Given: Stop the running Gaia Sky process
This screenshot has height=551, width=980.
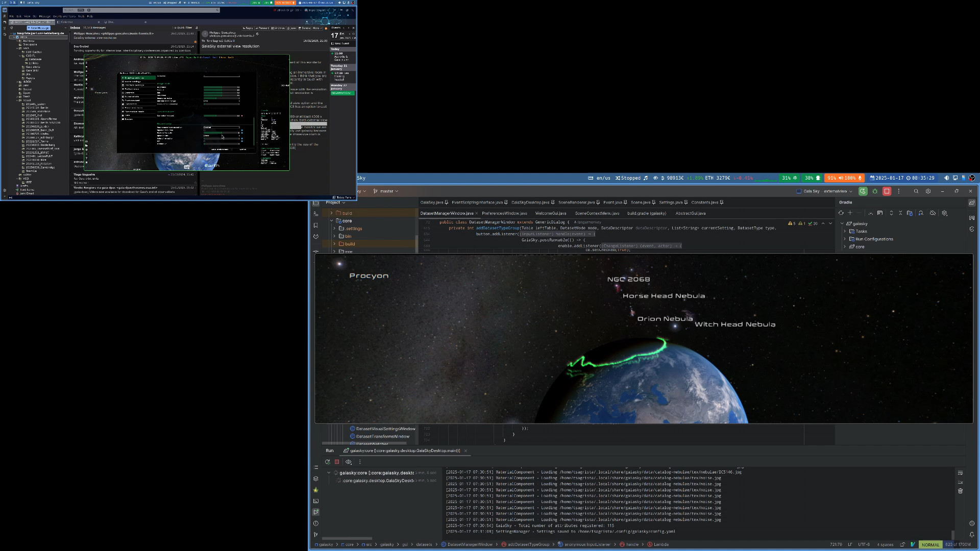Looking at the screenshot, I should click(887, 191).
